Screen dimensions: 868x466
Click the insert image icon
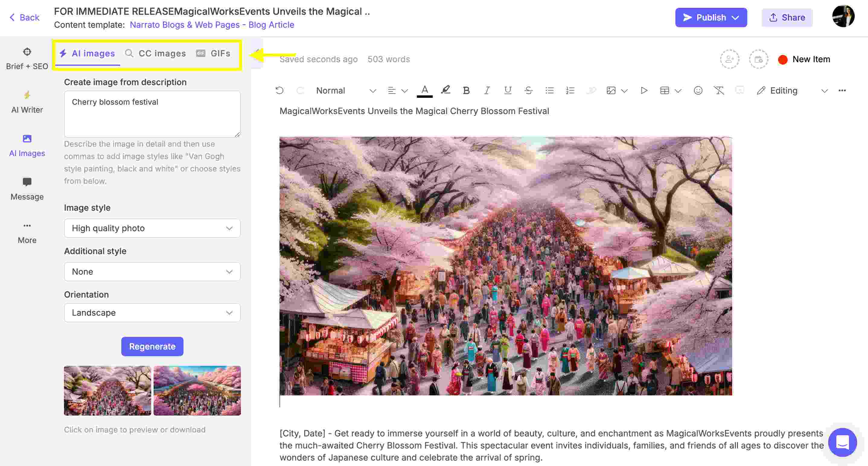point(611,90)
